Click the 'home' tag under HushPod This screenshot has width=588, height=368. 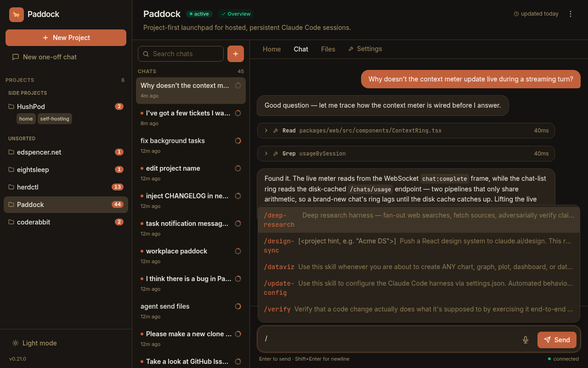26,119
